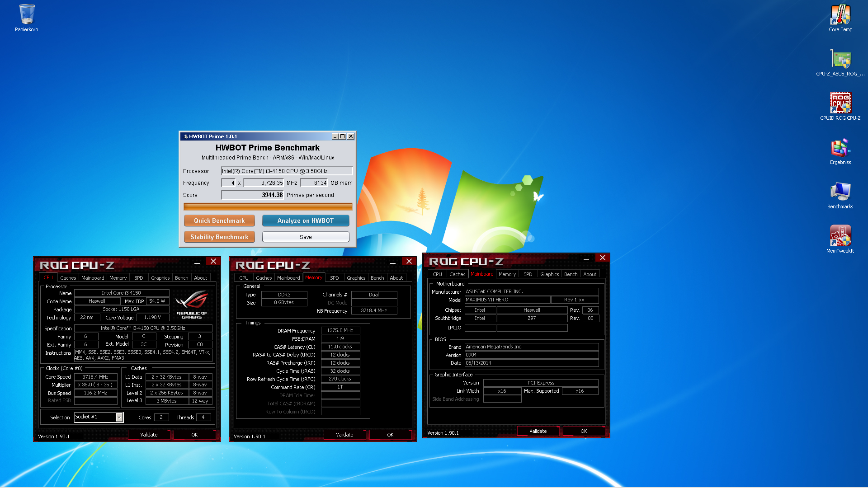The width and height of the screenshot is (868, 488).
Task: Click the Core Voltage value 1.198 V
Action: [x=152, y=318]
